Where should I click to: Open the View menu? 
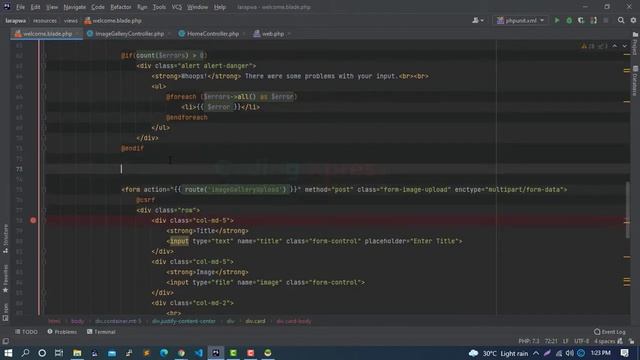click(x=52, y=7)
